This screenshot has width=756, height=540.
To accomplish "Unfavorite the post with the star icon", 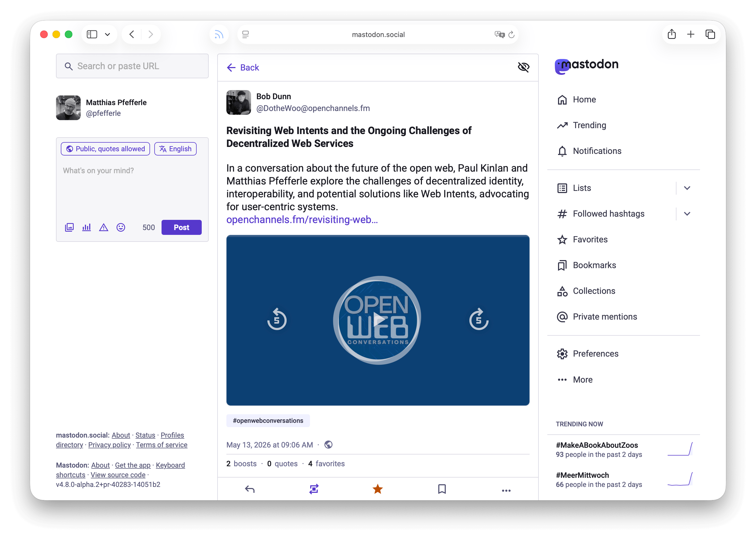I will pyautogui.click(x=378, y=489).
